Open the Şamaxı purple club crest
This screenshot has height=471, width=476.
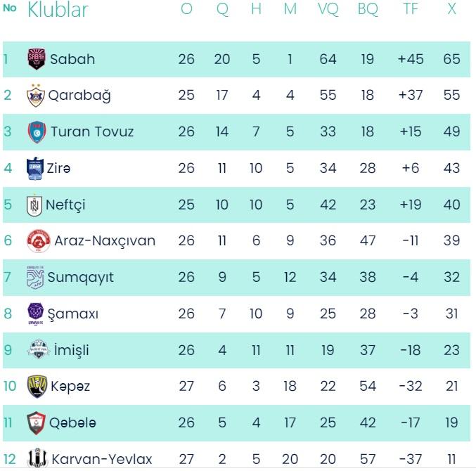coord(35,314)
